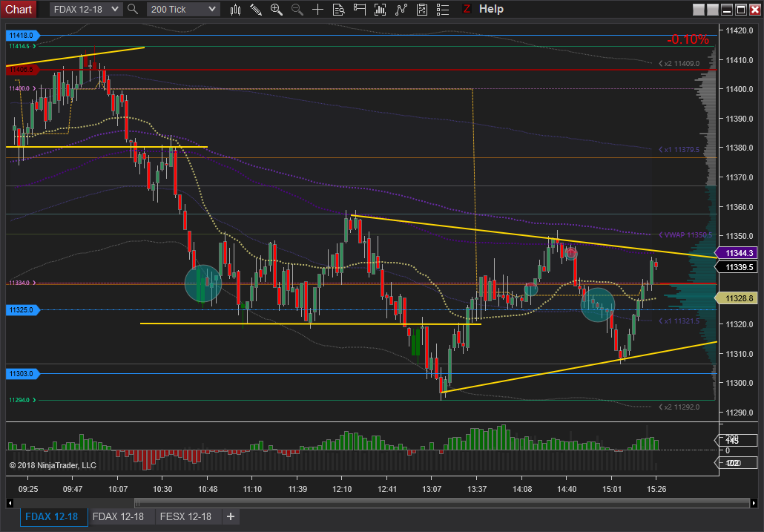The image size is (764, 532).
Task: Click the x1 11321.5 band label
Action: pos(679,321)
